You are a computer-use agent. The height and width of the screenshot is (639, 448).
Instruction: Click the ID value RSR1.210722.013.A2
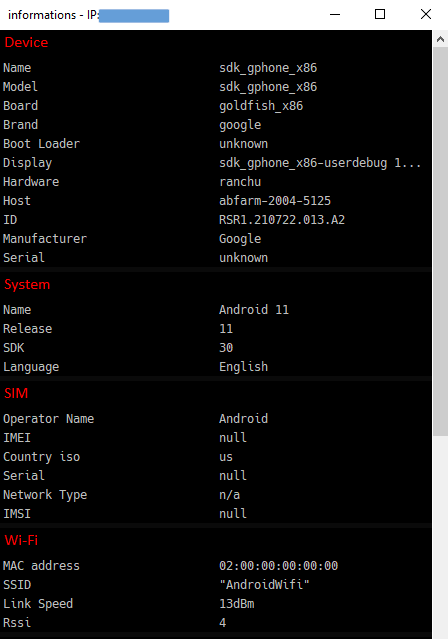(282, 220)
